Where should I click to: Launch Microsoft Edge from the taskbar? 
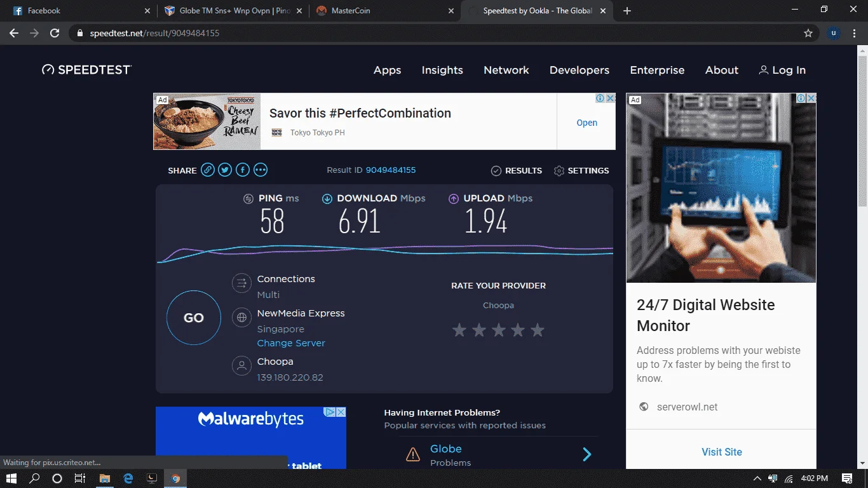(128, 478)
